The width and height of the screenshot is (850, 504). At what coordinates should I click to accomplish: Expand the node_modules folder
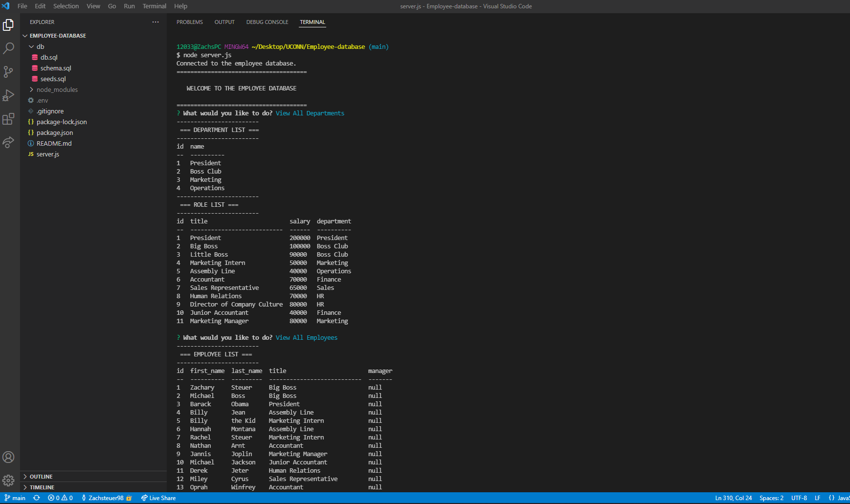click(57, 89)
